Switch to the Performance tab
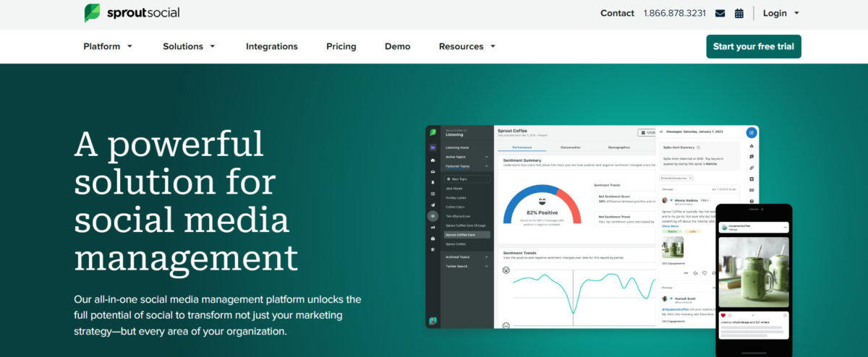 click(522, 147)
